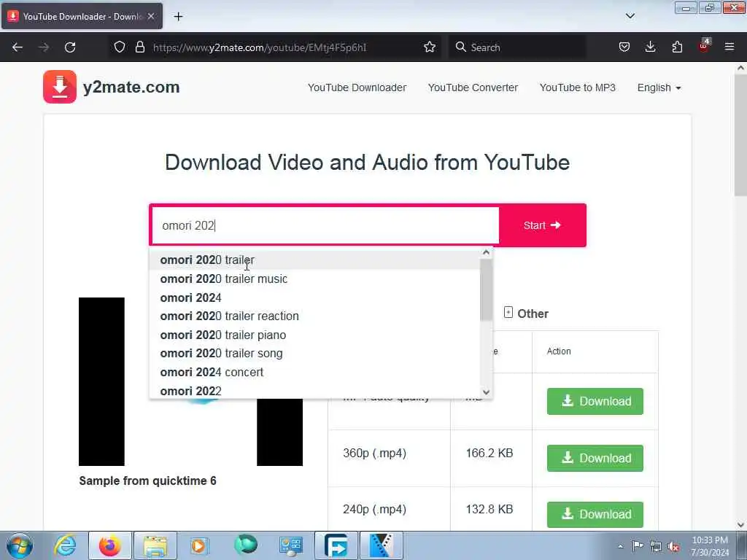The height and width of the screenshot is (560, 747).
Task: Show hidden tray icons arrow
Action: click(620, 546)
